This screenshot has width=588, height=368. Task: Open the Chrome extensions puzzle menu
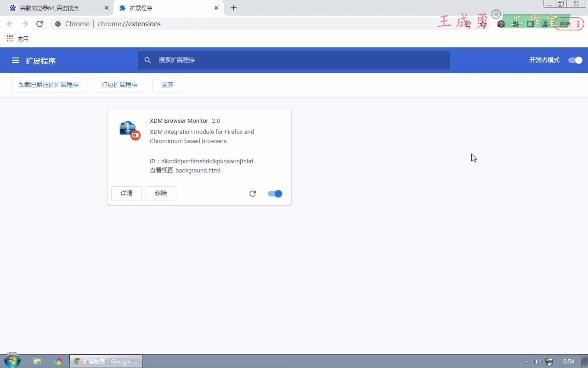pos(516,24)
